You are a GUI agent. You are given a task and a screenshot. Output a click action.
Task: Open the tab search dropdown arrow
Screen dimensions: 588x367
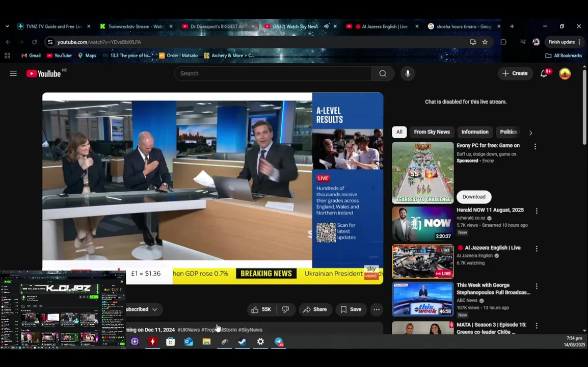7,27
